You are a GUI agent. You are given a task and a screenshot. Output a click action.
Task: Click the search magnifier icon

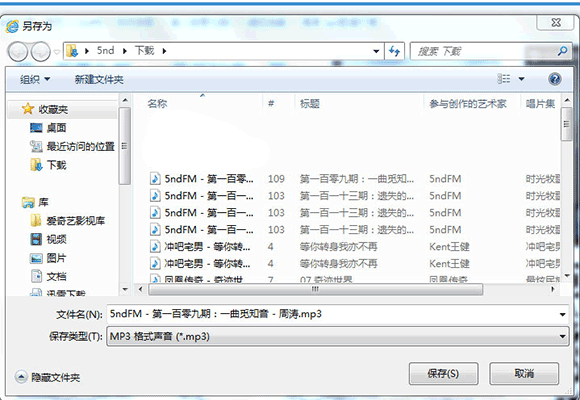coord(562,51)
